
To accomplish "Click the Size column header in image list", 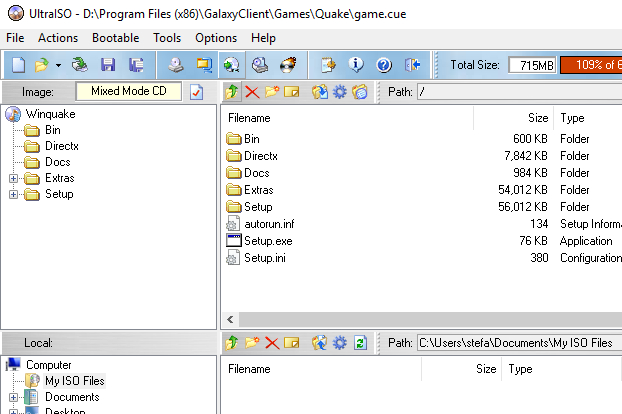I will (x=514, y=118).
